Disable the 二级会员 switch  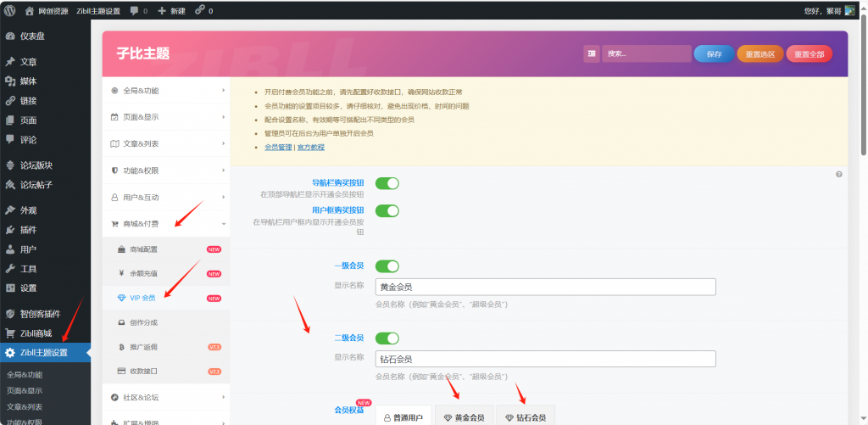point(387,338)
